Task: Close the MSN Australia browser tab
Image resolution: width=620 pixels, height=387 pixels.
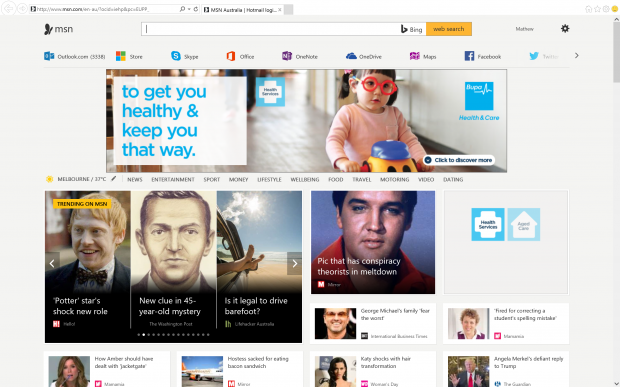Action: 280,9
